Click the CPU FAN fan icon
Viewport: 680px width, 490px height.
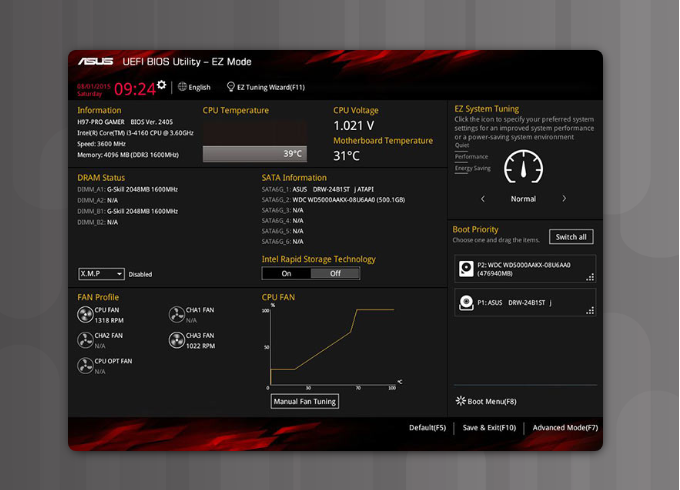pos(85,315)
